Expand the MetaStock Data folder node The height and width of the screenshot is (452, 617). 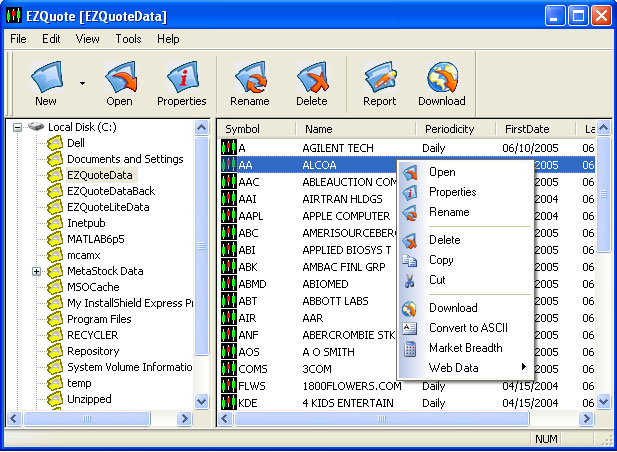(x=37, y=271)
